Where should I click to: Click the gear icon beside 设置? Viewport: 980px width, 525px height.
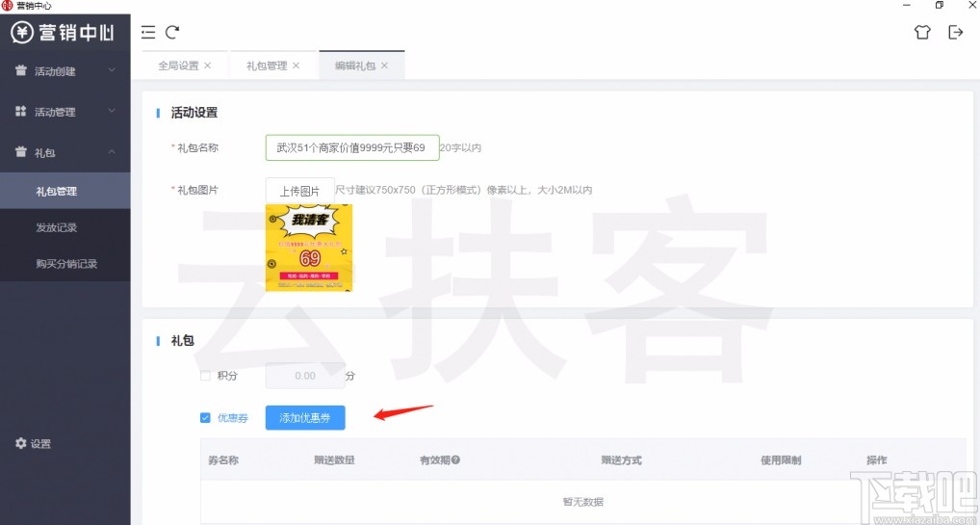point(21,443)
